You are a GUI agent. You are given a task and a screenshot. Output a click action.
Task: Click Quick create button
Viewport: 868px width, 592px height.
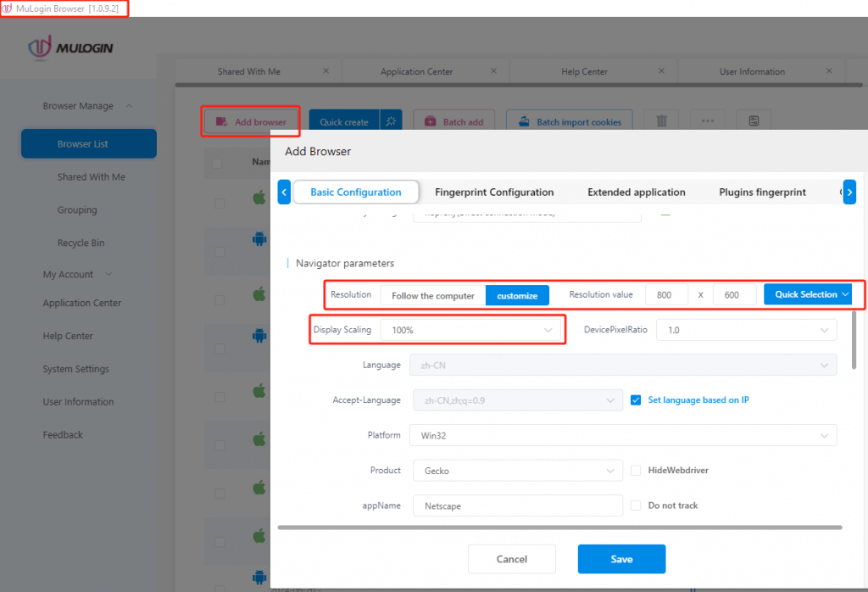tap(344, 122)
